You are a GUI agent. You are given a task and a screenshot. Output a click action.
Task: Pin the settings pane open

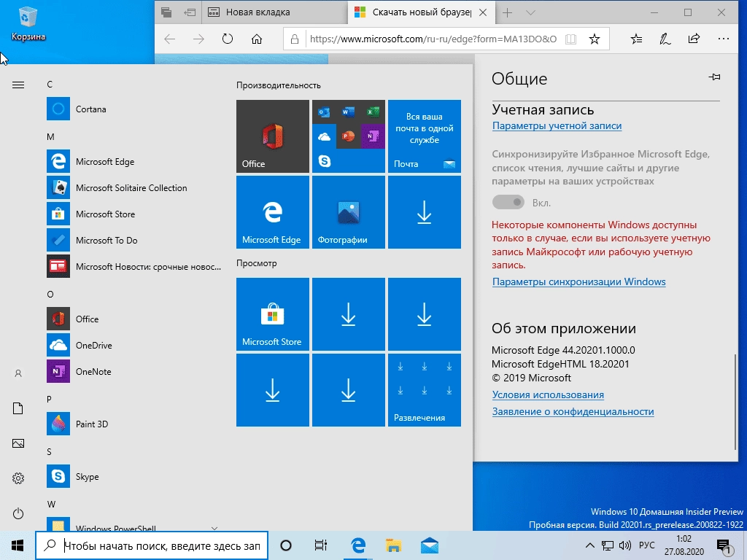[714, 77]
